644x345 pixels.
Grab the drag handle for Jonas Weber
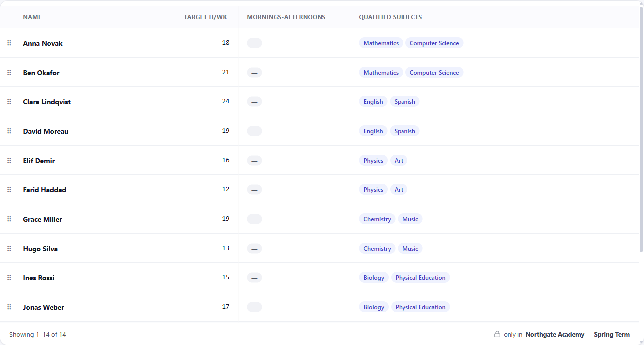tap(9, 307)
